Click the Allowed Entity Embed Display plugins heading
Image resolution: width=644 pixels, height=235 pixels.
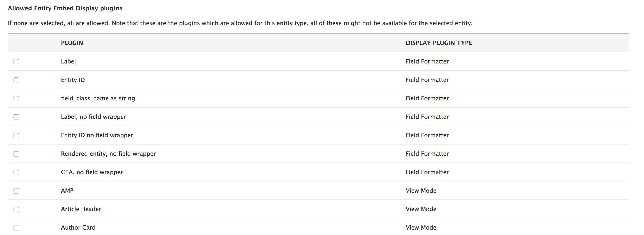click(65, 9)
